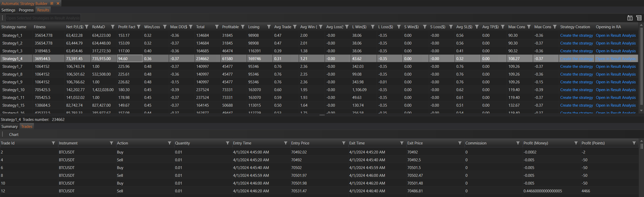644x197 pixels.
Task: Open the Avg TP($) column filter dropdown
Action: pyautogui.click(x=503, y=27)
